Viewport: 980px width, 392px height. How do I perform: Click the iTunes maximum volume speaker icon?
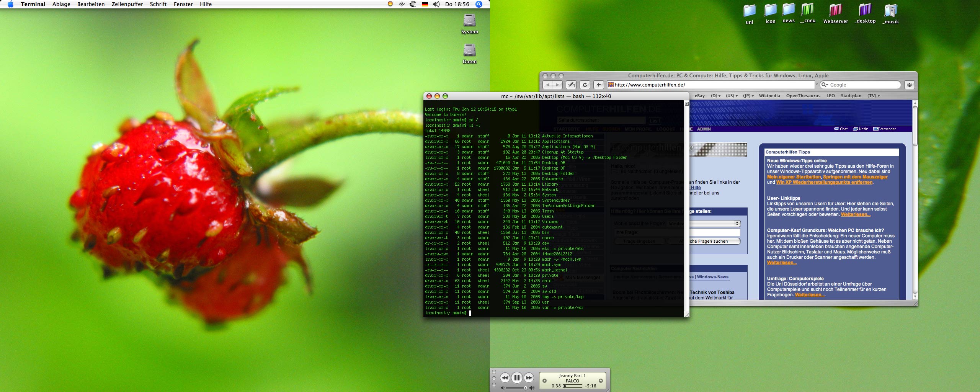tap(532, 388)
